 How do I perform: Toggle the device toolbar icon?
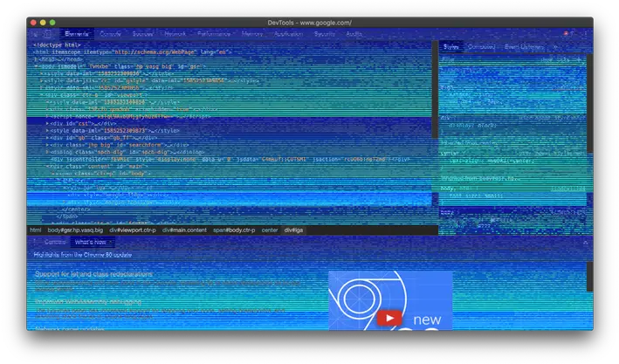(47, 34)
